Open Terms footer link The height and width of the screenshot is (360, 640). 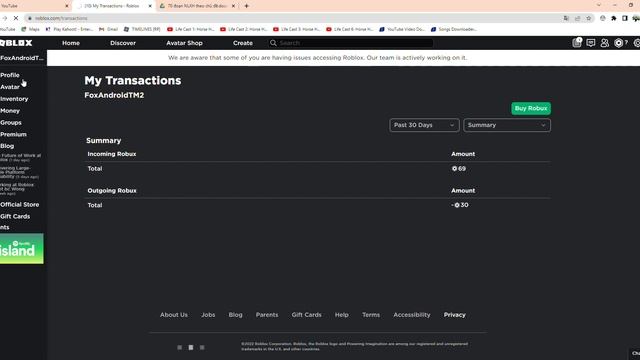point(371,315)
